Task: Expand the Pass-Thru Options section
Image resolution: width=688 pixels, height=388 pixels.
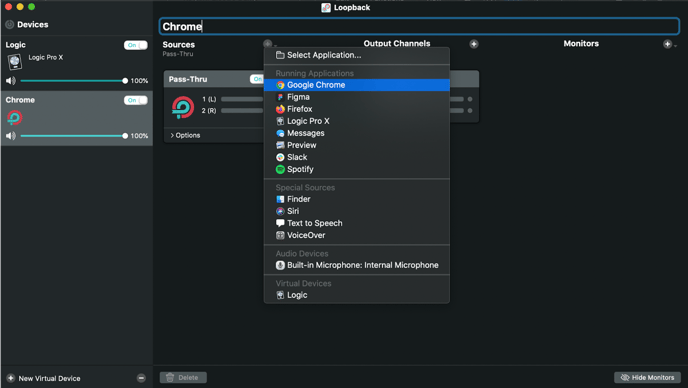Action: point(185,135)
